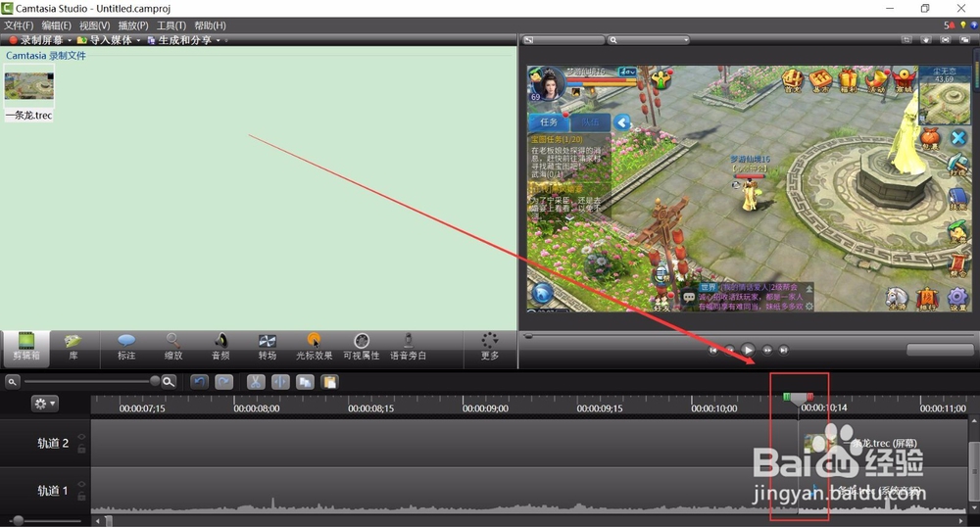
Task: Open the 转场 transitions tool
Action: [x=268, y=348]
